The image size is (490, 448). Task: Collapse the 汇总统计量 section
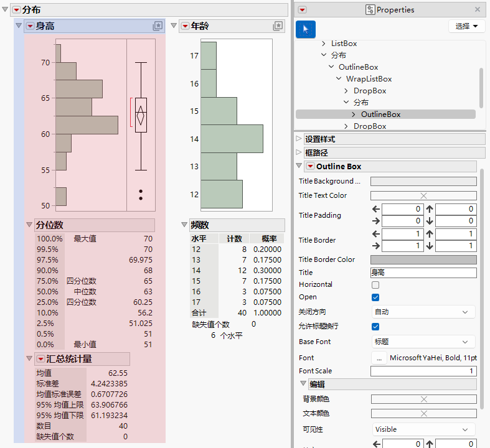click(x=29, y=358)
